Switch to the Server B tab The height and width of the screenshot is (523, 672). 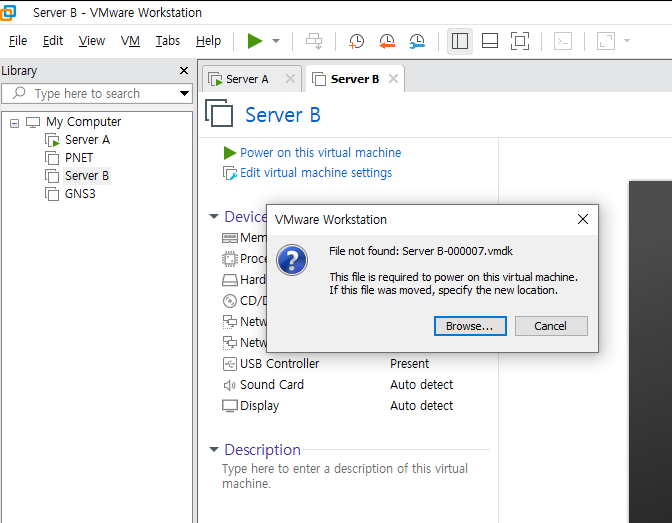pos(355,79)
